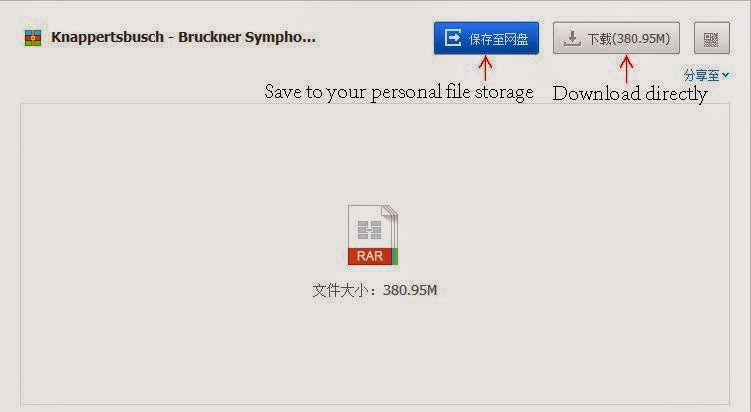Click the red arrow under the 保存至网盘 button

click(x=485, y=68)
